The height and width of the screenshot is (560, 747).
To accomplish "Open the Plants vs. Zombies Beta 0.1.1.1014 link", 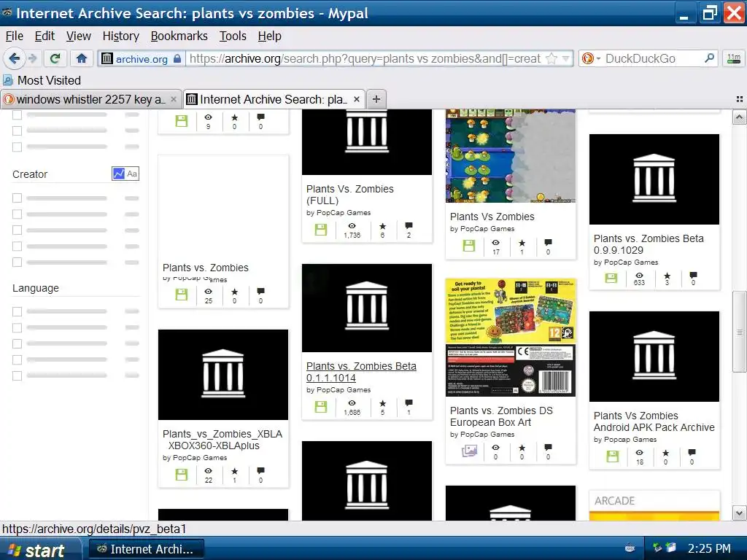I will click(361, 372).
